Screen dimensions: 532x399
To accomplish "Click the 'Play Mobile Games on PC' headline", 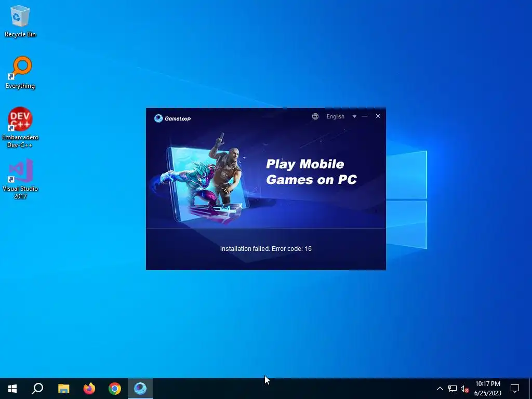I will 311,171.
